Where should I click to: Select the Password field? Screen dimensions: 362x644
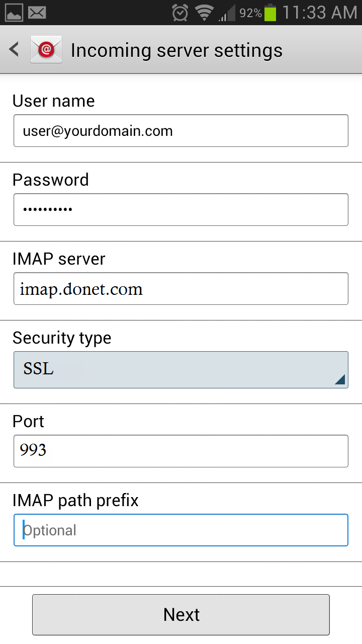[181, 209]
